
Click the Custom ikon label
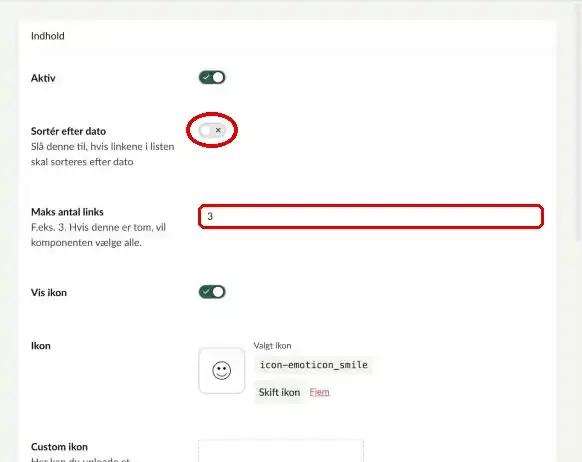(x=59, y=446)
